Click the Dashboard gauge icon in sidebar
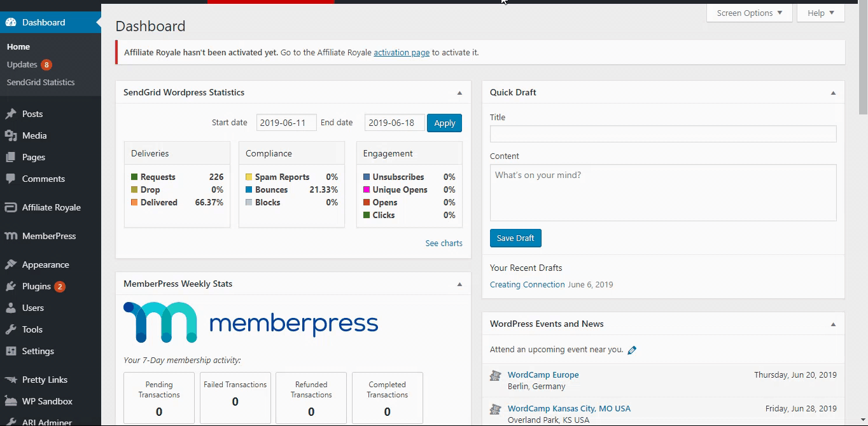The image size is (868, 426). pyautogui.click(x=11, y=22)
